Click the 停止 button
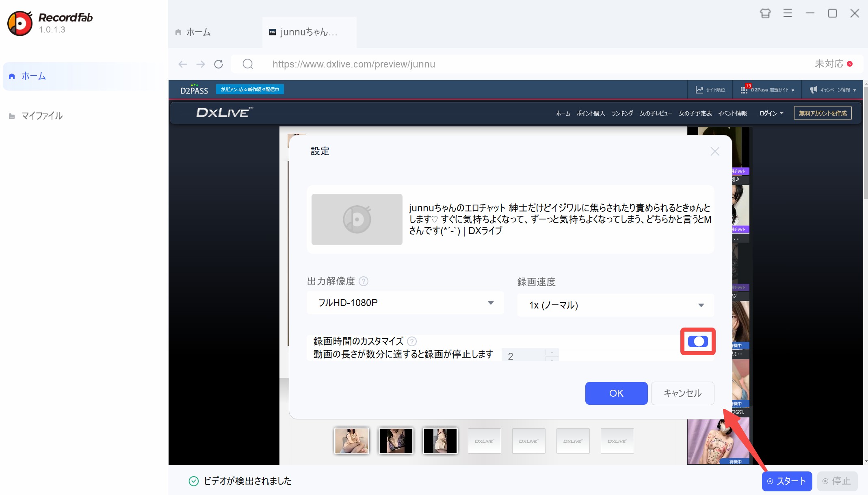868x495 pixels. (837, 481)
